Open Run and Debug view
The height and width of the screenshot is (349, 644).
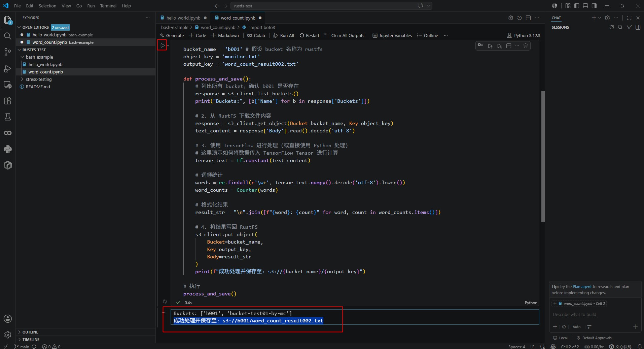[x=7, y=68]
